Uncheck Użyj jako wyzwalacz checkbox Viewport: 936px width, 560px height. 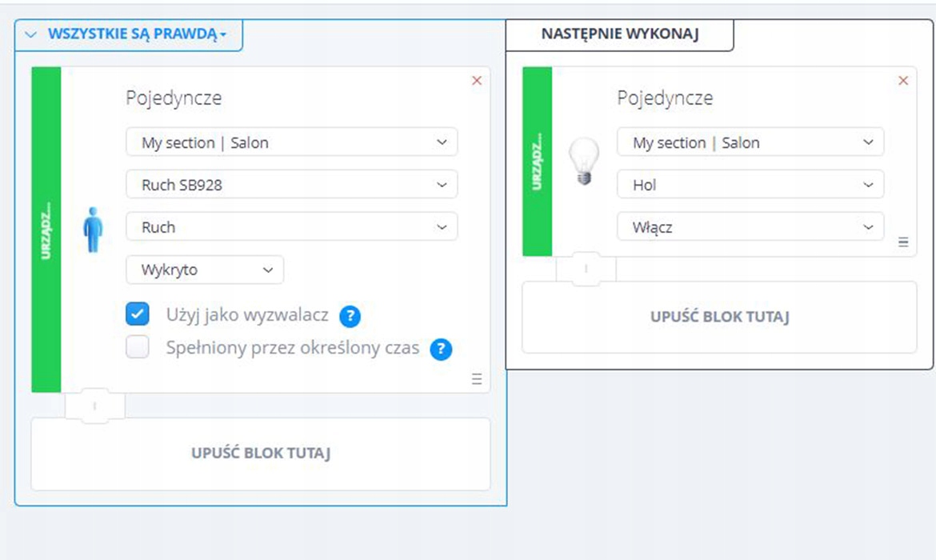[138, 314]
